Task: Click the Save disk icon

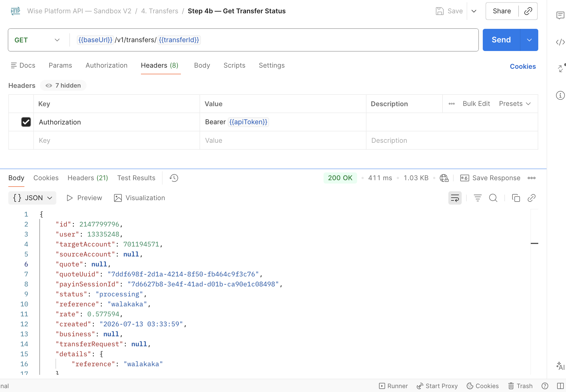Action: pos(440,11)
